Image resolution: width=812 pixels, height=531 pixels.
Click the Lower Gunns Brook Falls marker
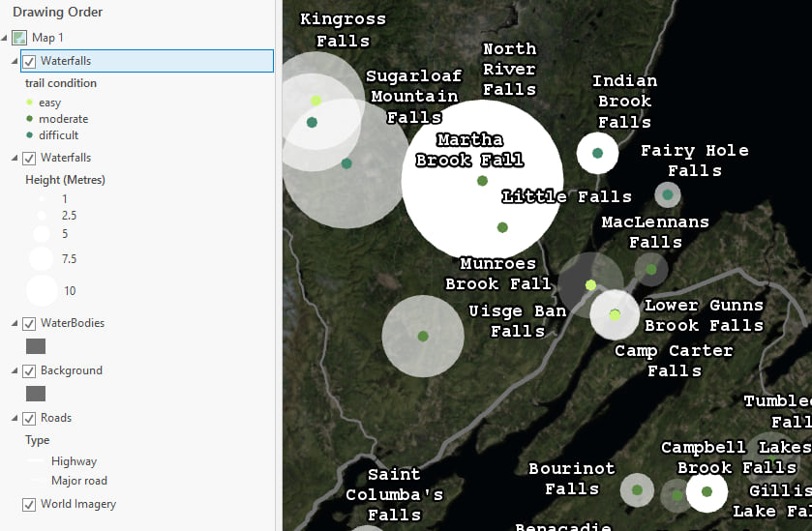point(615,314)
